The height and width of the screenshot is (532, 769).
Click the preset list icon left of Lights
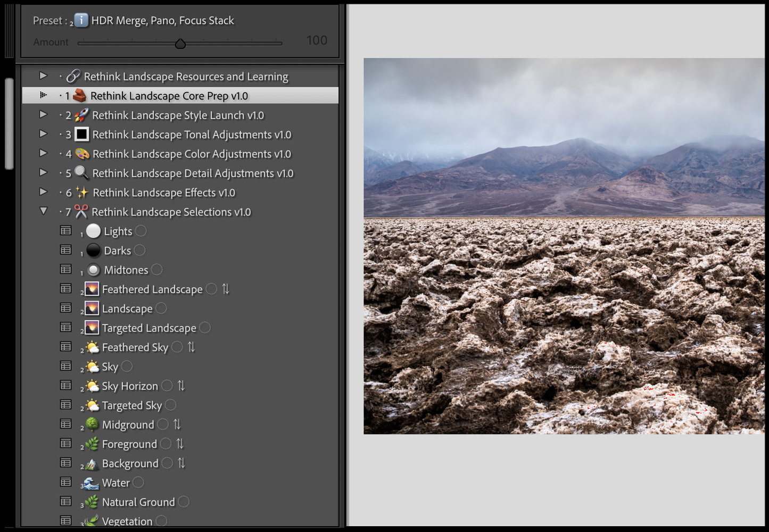click(x=66, y=231)
